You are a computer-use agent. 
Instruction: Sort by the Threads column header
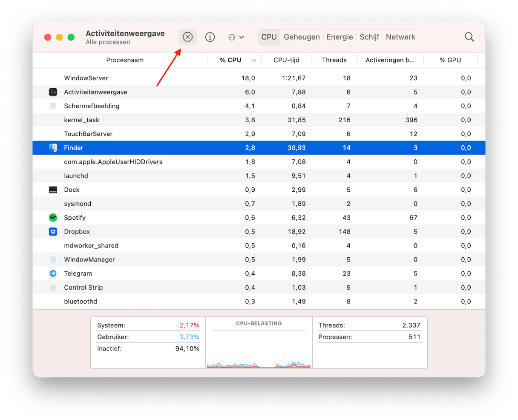click(334, 60)
